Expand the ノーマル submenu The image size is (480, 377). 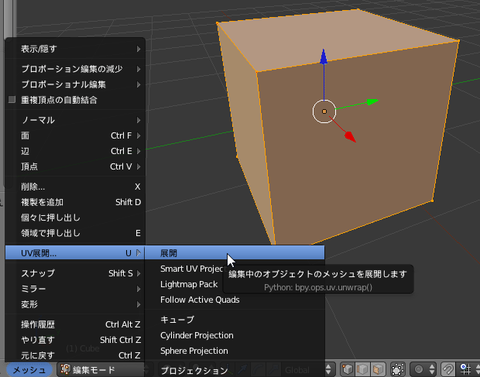tap(75, 120)
